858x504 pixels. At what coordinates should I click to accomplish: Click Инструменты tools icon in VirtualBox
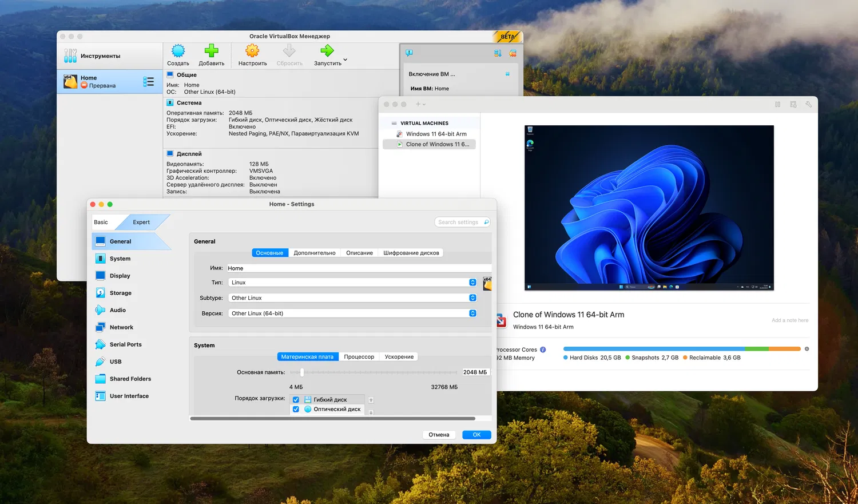tap(70, 55)
